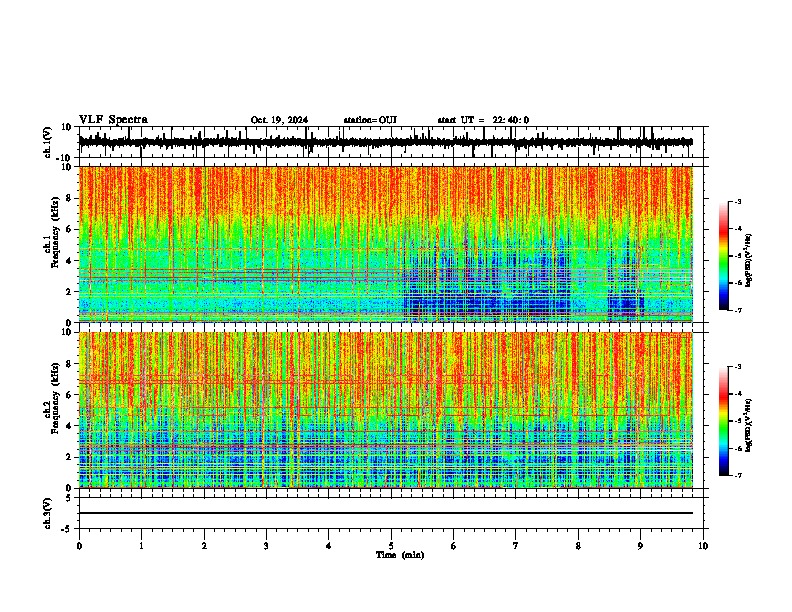Click time axis tick label "3"

point(266,546)
